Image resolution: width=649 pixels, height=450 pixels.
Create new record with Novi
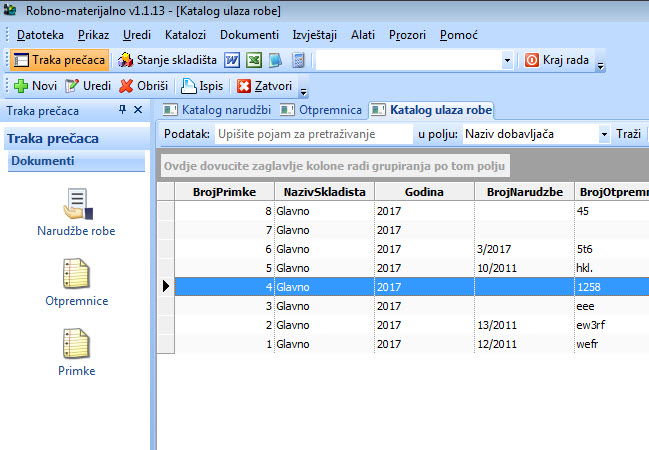tap(35, 86)
